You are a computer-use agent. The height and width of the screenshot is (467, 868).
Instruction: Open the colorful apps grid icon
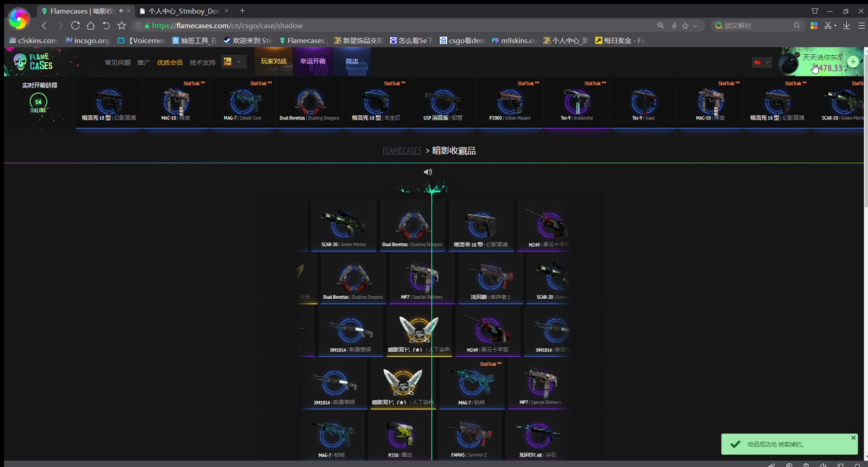(x=814, y=26)
